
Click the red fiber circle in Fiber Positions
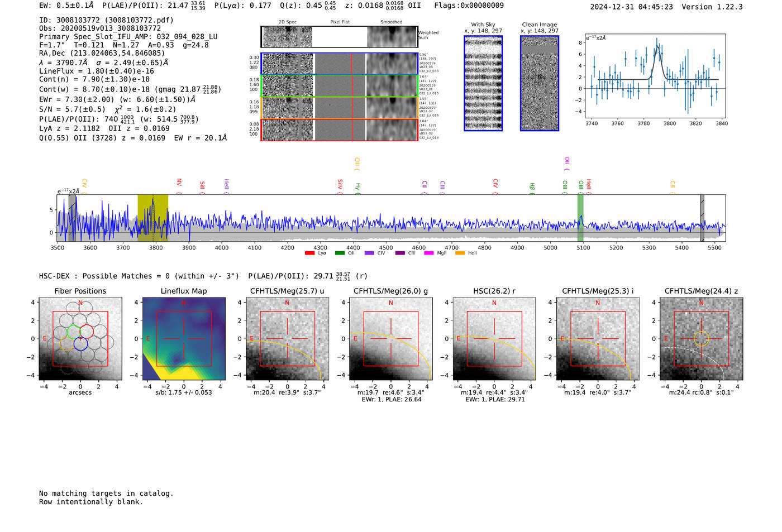pos(86,332)
